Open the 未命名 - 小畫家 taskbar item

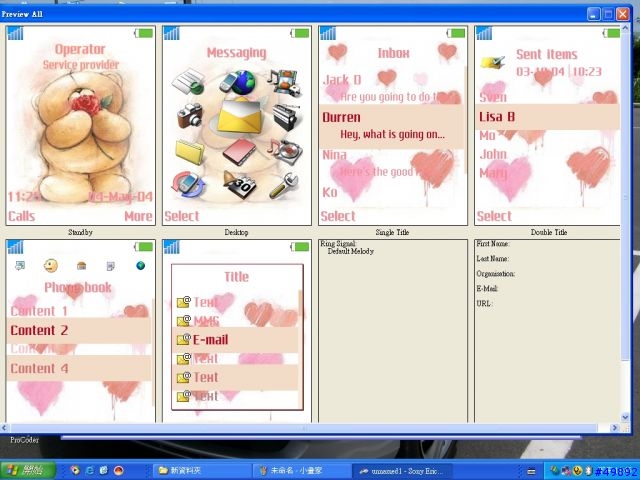coord(301,471)
